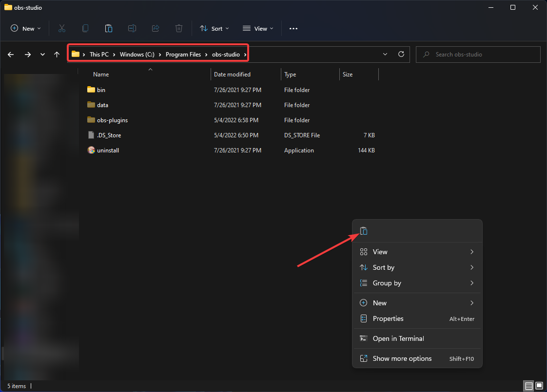This screenshot has width=547, height=392.
Task: Switch to large thumbnails view in status bar
Action: click(539, 386)
